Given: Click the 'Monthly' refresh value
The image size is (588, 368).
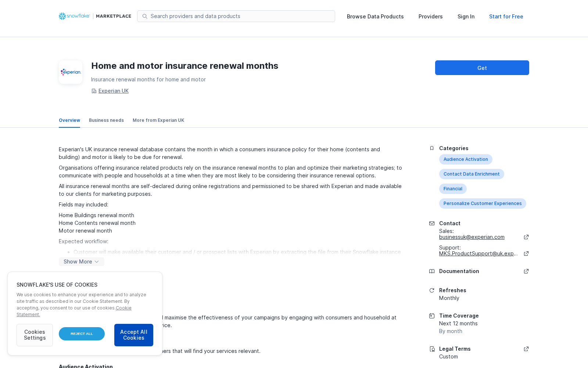Looking at the screenshot, I should point(449,298).
